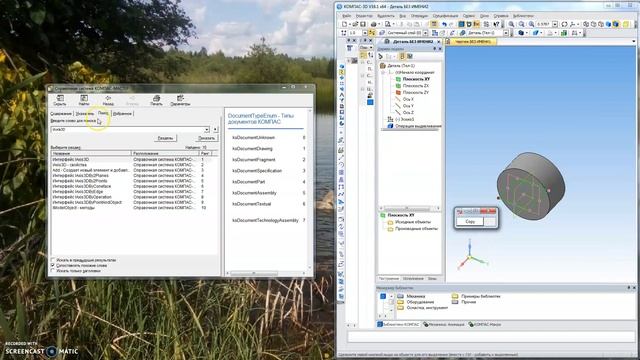The width and height of the screenshot is (640, 360).
Task: Select Плоскость ZY in model tree
Action: point(416,92)
